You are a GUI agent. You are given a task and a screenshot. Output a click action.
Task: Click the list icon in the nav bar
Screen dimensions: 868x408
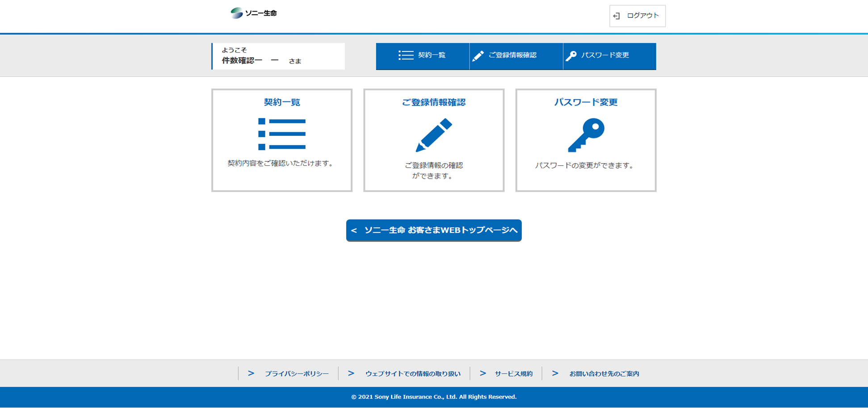406,55
